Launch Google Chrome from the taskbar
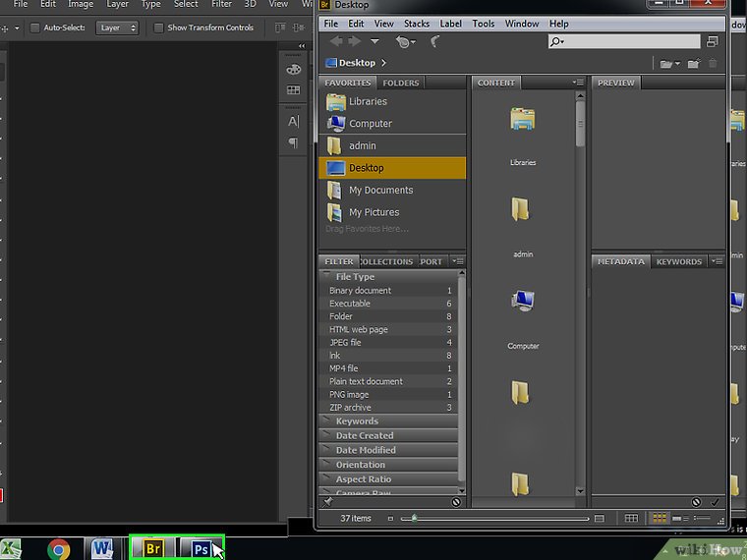Screen dimensions: 747x560 tap(58, 548)
